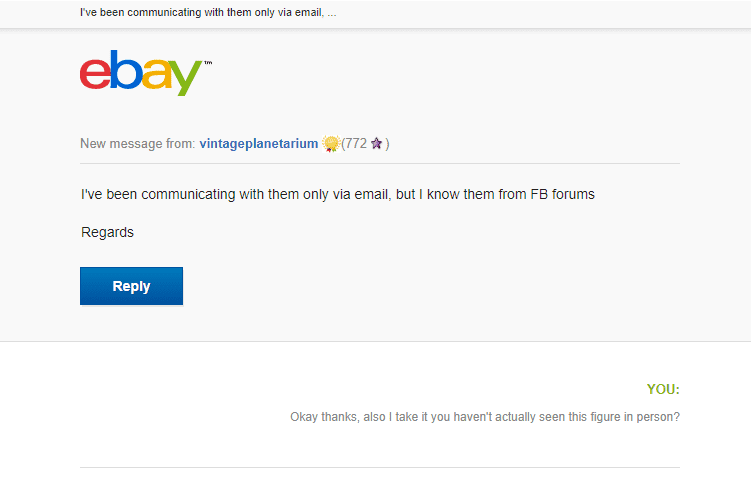Click the Top Rated seller badge icon
Image resolution: width=751 pixels, height=495 pixels.
point(330,144)
